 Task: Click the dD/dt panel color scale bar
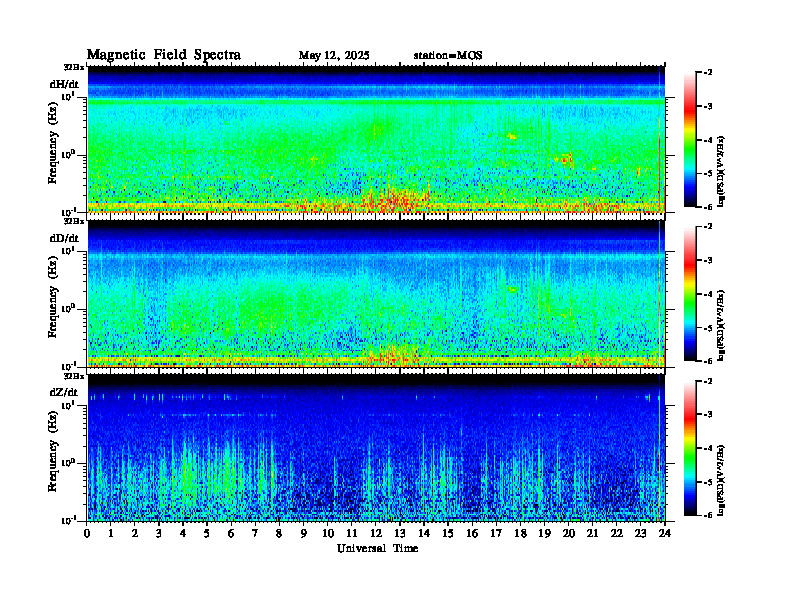pyautogui.click(x=690, y=294)
